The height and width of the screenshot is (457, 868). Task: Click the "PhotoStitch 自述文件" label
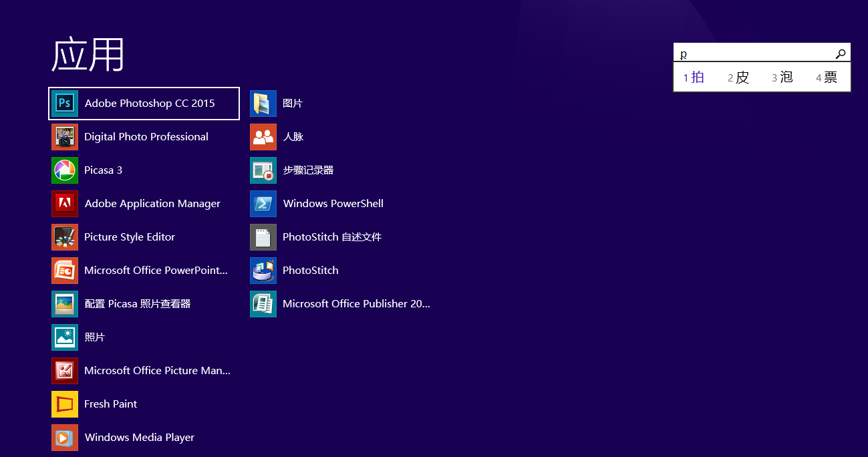click(x=332, y=237)
